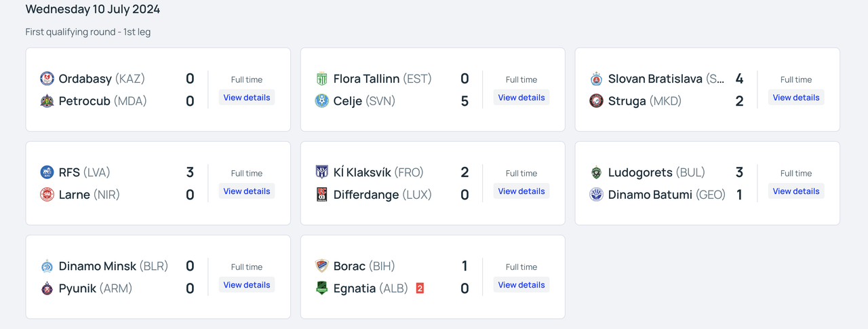
Task: Click the Borac club badge icon
Action: click(x=321, y=266)
